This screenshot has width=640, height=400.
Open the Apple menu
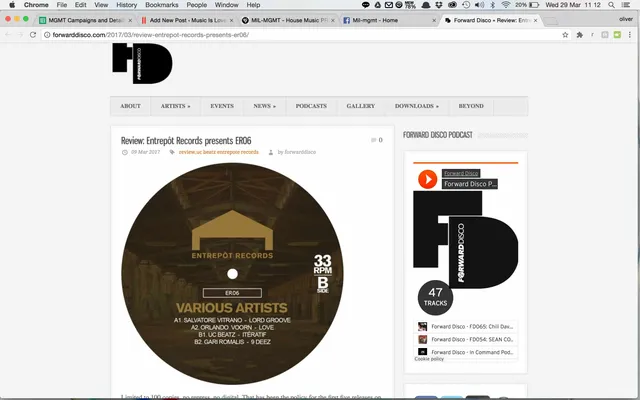click(12, 5)
